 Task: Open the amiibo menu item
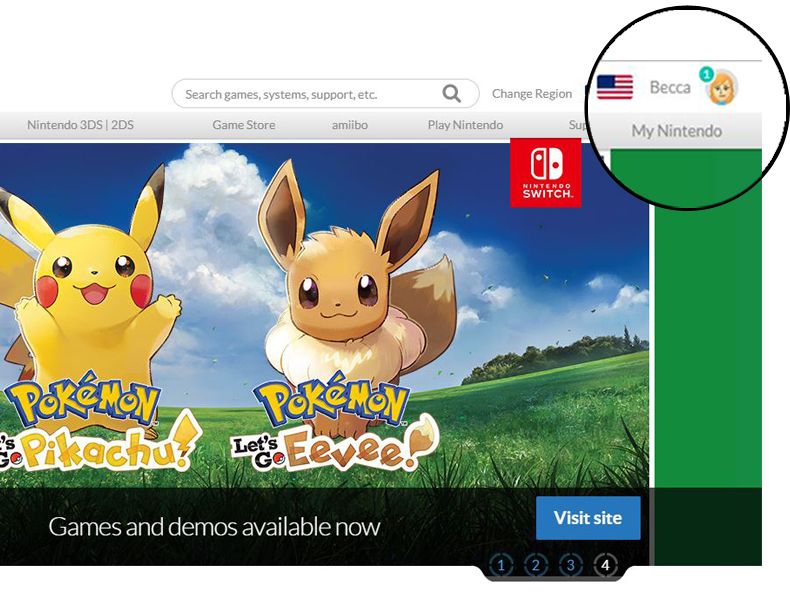click(x=350, y=125)
